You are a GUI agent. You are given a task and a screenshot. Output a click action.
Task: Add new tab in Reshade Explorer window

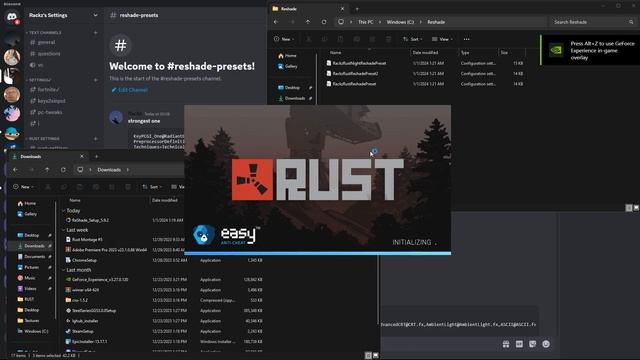[x=357, y=9]
